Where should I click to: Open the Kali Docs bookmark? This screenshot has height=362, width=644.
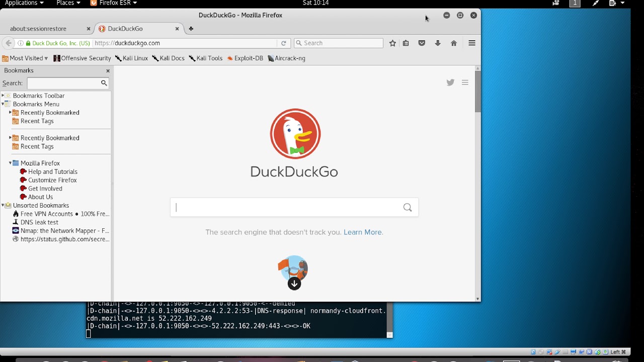pos(169,58)
